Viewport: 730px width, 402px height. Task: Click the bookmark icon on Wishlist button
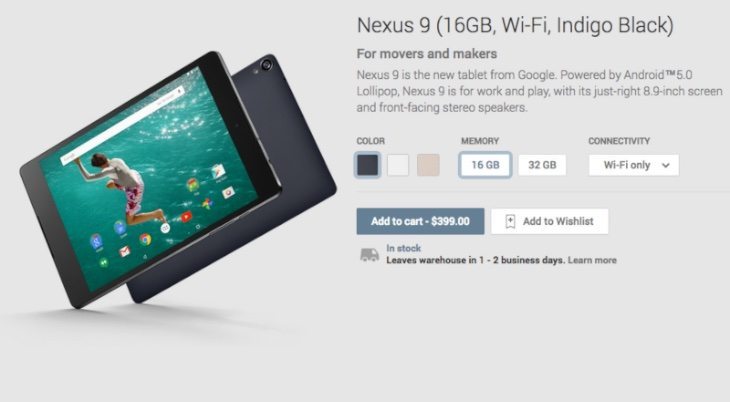[510, 221]
